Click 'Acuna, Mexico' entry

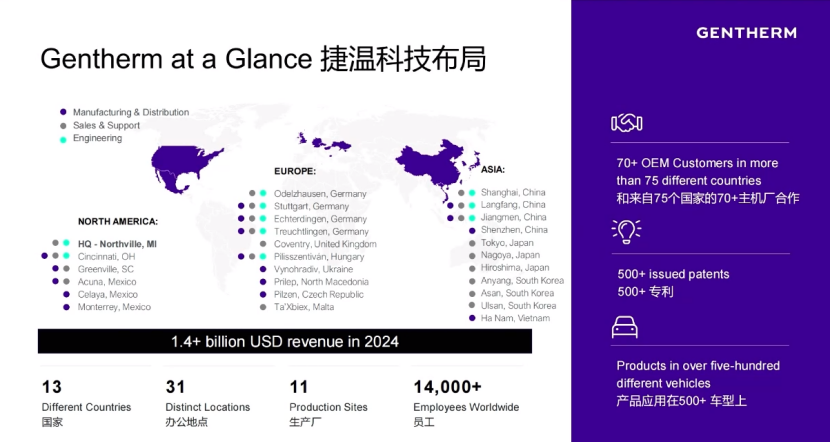click(x=107, y=282)
